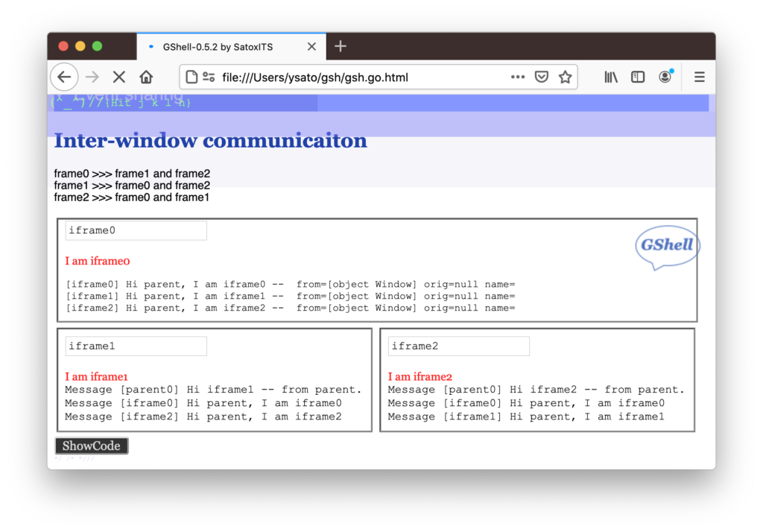
Task: Click the iframe0 text input field
Action: pos(136,231)
